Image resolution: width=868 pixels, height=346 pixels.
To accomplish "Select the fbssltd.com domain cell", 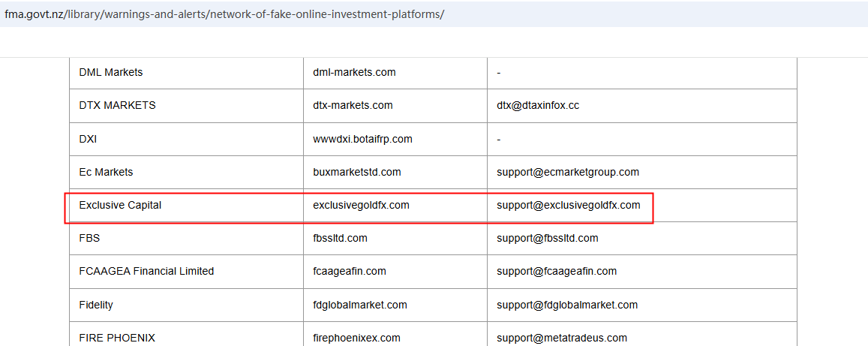I will tap(395, 238).
